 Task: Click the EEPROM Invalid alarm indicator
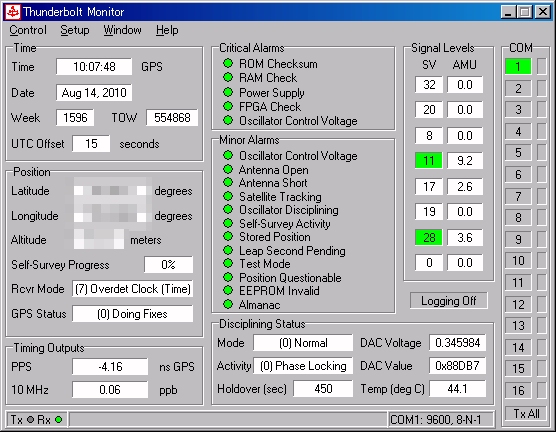[228, 290]
